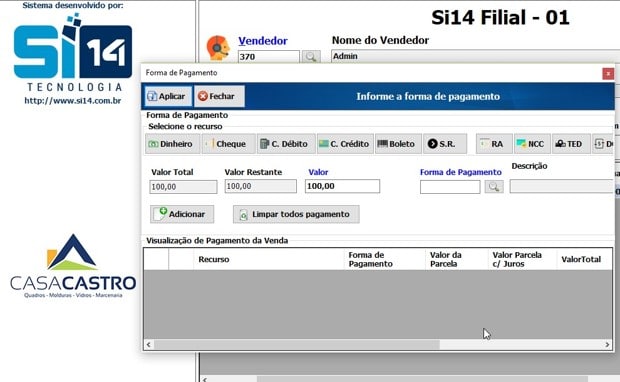Click the payment grid left scroll arrow
Viewport: 620px width, 382px height.
[x=149, y=344]
